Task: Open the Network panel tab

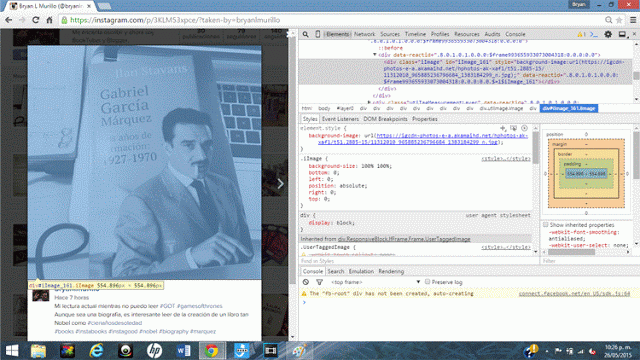Action: (364, 34)
